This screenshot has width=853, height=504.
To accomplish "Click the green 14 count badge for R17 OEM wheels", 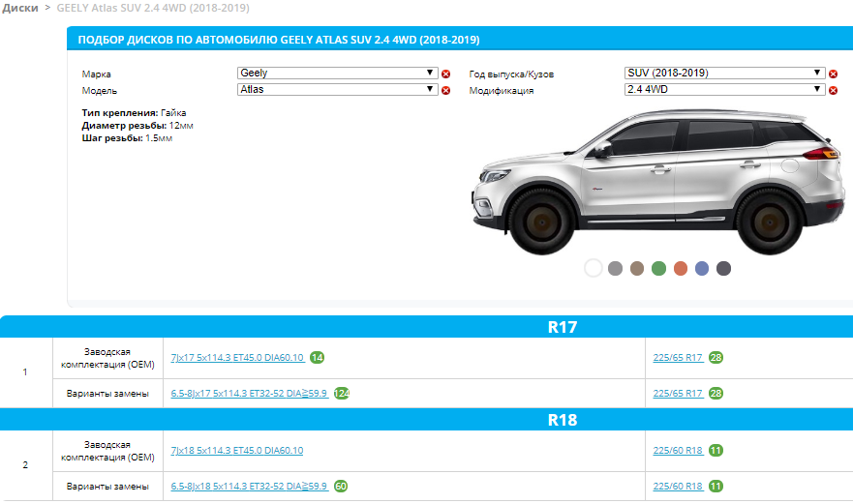I will click(317, 358).
